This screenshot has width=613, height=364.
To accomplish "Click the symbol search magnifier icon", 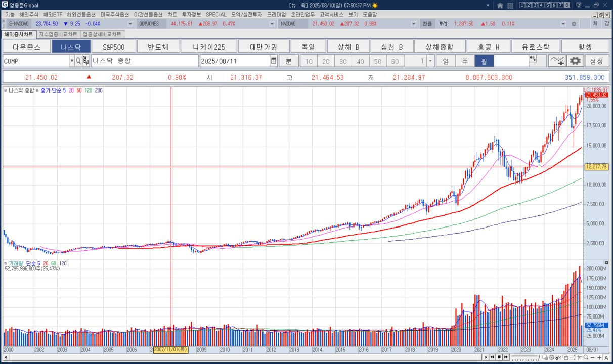I will coord(78,61).
